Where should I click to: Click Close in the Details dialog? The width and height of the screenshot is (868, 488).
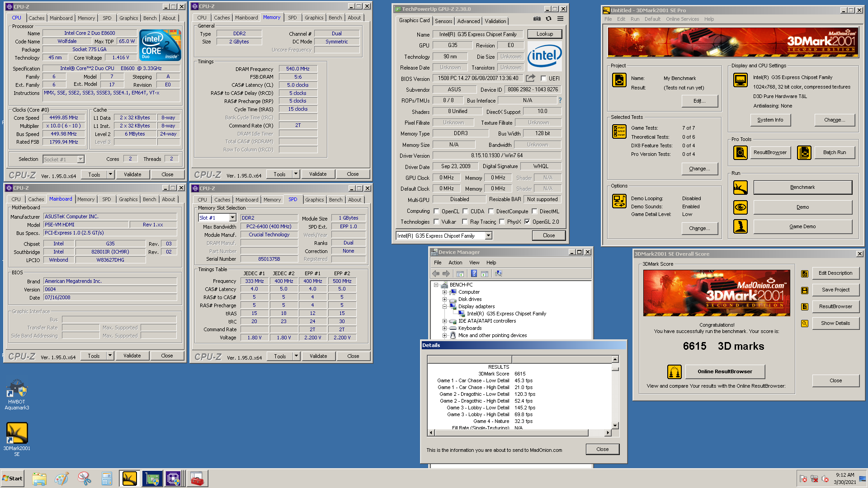pyautogui.click(x=602, y=449)
